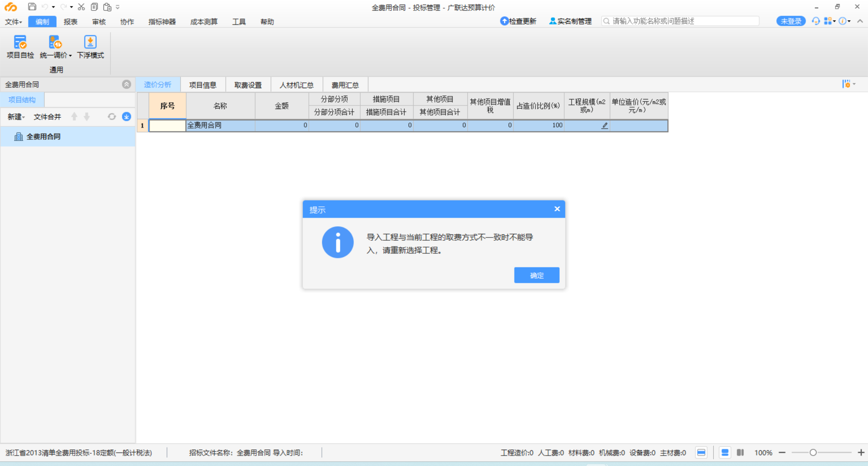Collapse the 全费用合同 side panel
This screenshot has height=466, width=868.
(x=127, y=84)
